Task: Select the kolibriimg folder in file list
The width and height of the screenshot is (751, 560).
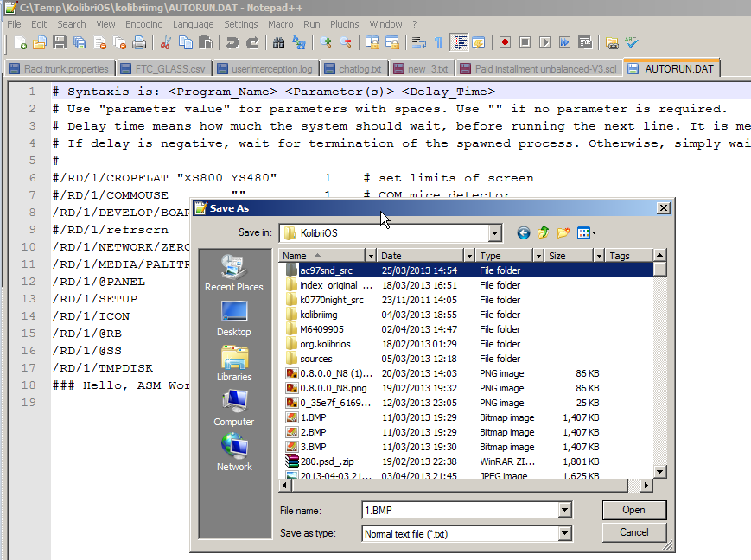Action: (319, 315)
